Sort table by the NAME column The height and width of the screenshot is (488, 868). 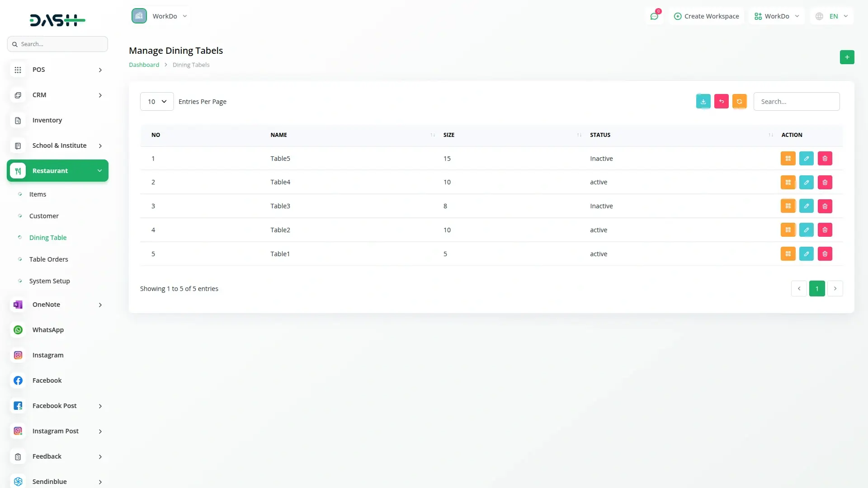coord(278,135)
